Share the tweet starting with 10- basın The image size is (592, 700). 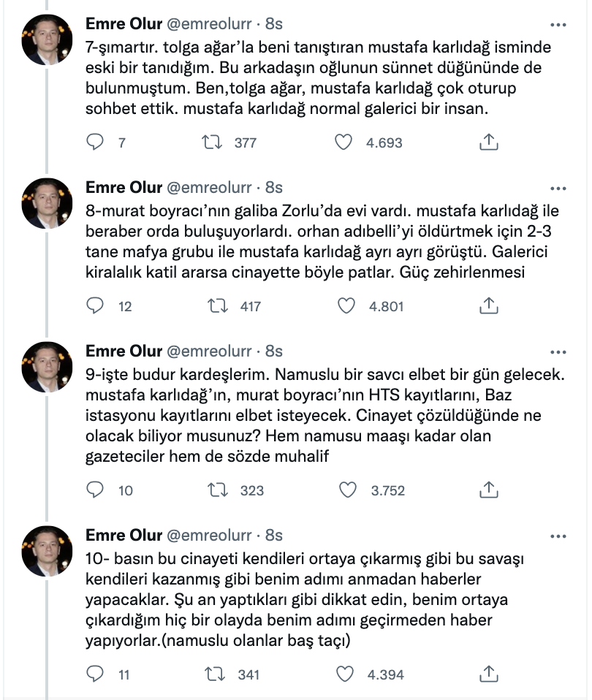pos(488,674)
